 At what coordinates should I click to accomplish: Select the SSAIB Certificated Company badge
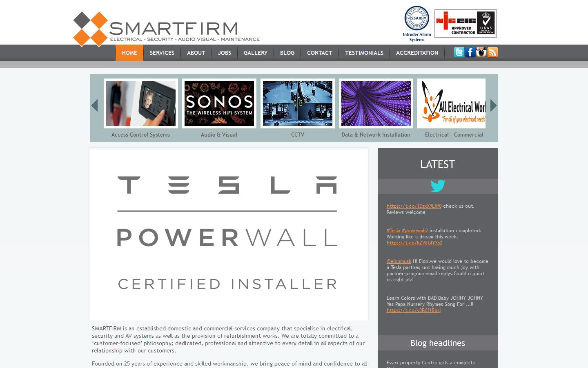[416, 22]
